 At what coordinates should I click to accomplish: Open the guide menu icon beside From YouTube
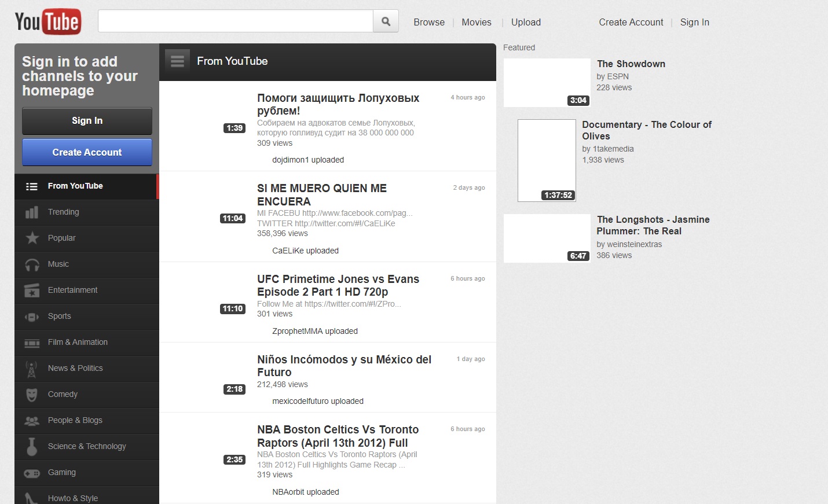coord(177,61)
